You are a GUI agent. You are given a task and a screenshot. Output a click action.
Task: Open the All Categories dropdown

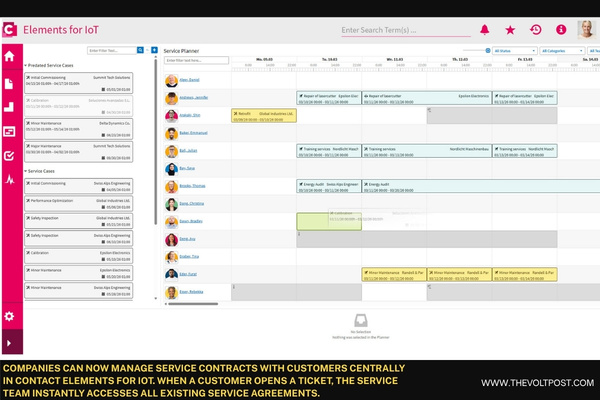562,51
